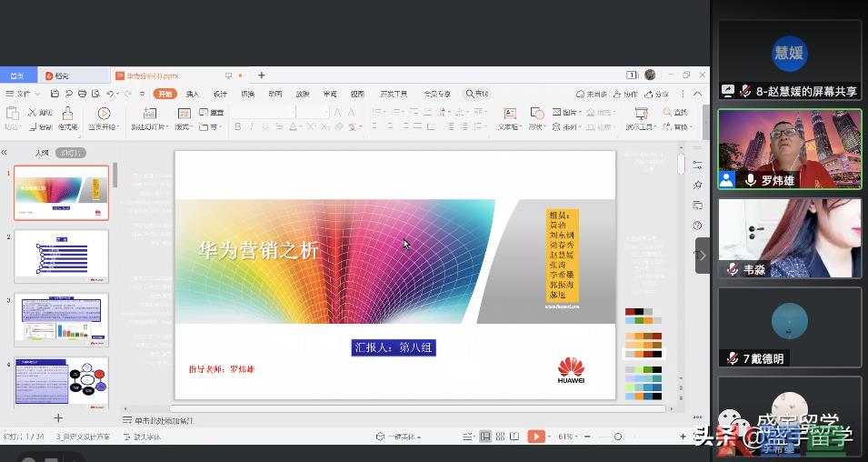
Task: Click the Print icon in quick access toolbar
Action: point(82,94)
